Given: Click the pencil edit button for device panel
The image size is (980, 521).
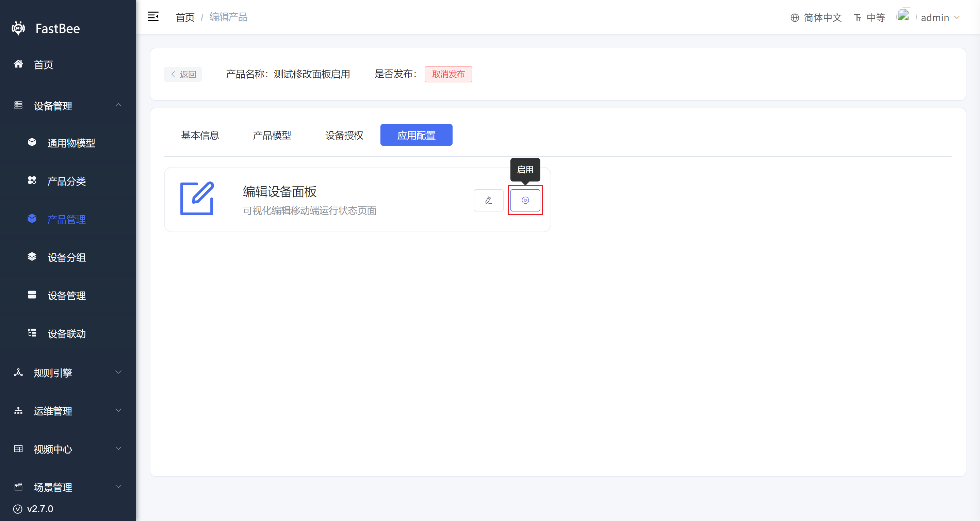Looking at the screenshot, I should 489,200.
